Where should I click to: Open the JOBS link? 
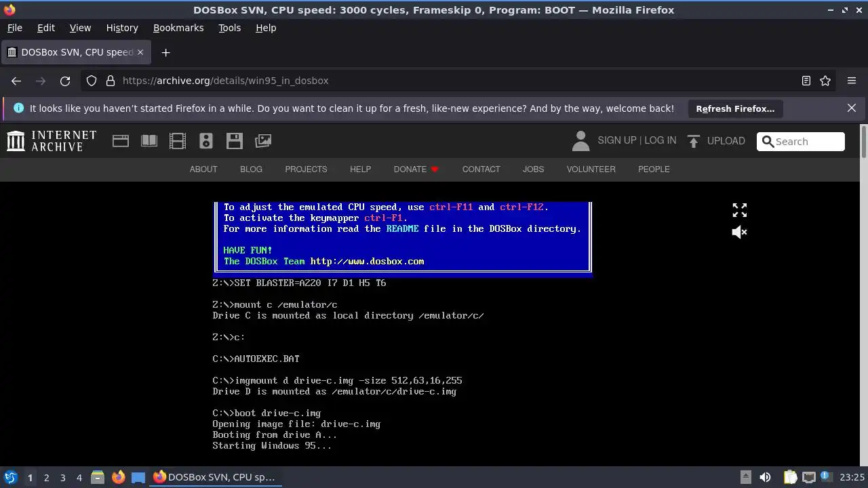533,169
